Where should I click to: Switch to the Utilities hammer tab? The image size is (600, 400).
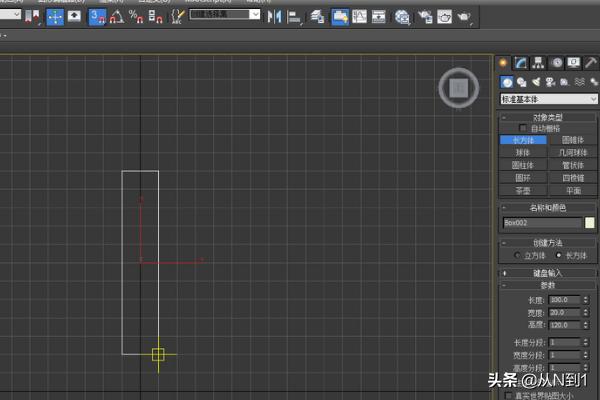point(591,62)
